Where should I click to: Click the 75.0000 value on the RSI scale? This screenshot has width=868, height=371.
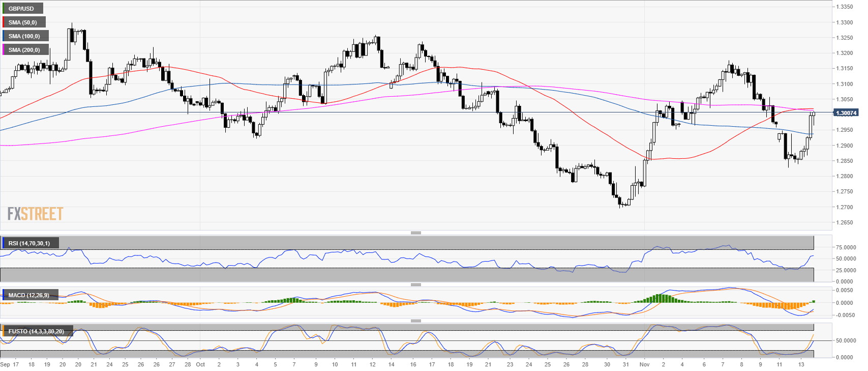[x=846, y=247]
